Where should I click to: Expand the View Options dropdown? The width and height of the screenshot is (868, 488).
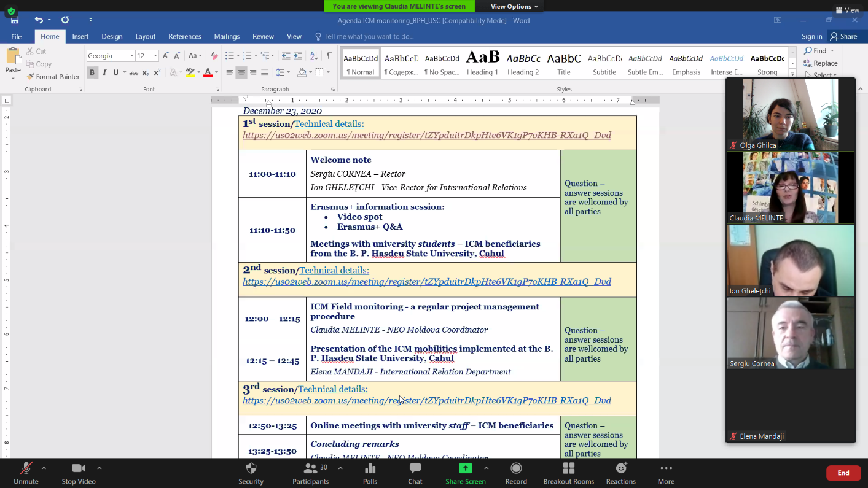514,6
